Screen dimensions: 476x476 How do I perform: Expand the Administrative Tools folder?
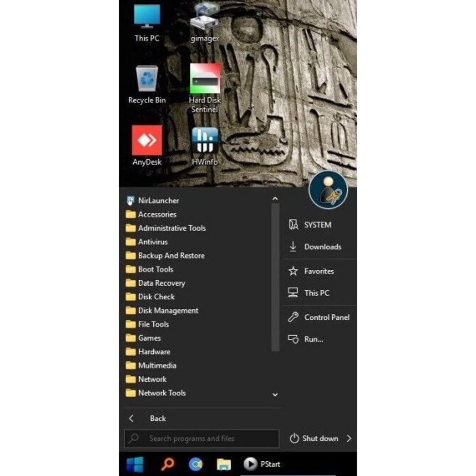[171, 228]
